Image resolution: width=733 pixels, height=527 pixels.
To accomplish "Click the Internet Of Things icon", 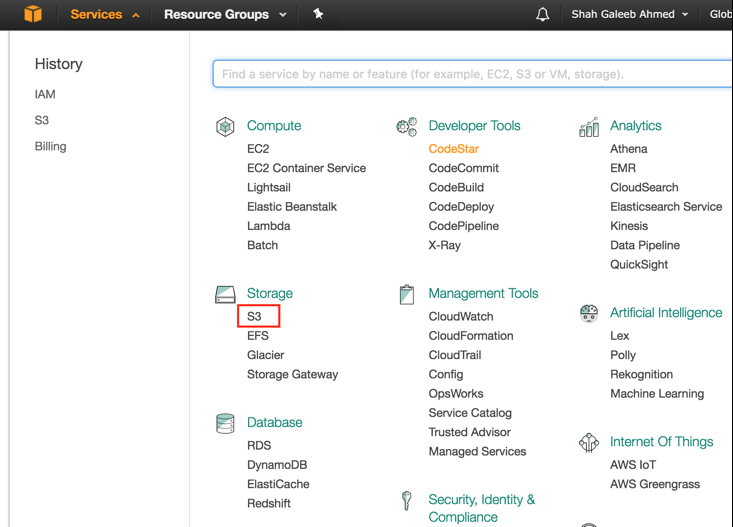I will tap(589, 442).
